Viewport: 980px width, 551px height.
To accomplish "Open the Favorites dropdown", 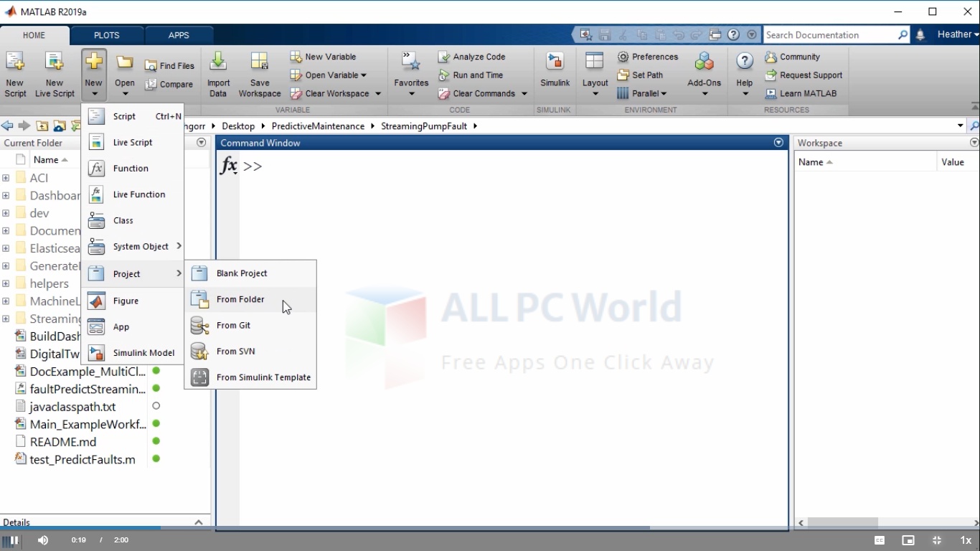I will point(411,93).
